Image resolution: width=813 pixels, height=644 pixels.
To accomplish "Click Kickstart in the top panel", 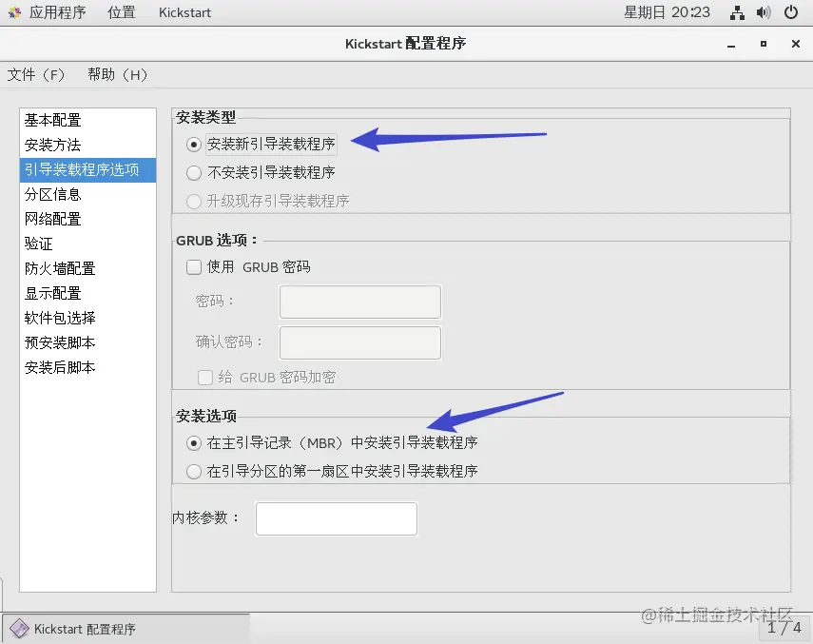I will [x=184, y=12].
